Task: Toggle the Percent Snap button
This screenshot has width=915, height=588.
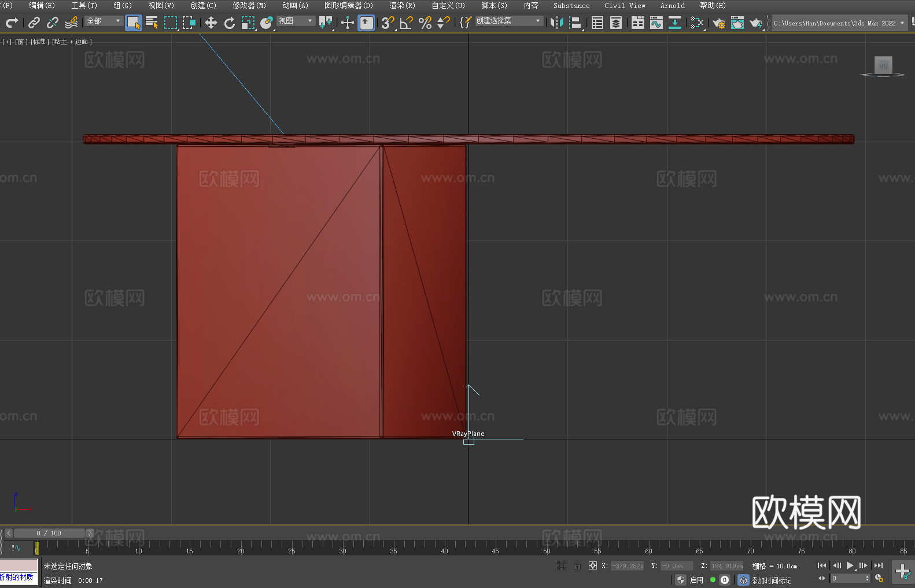Action: pyautogui.click(x=425, y=23)
